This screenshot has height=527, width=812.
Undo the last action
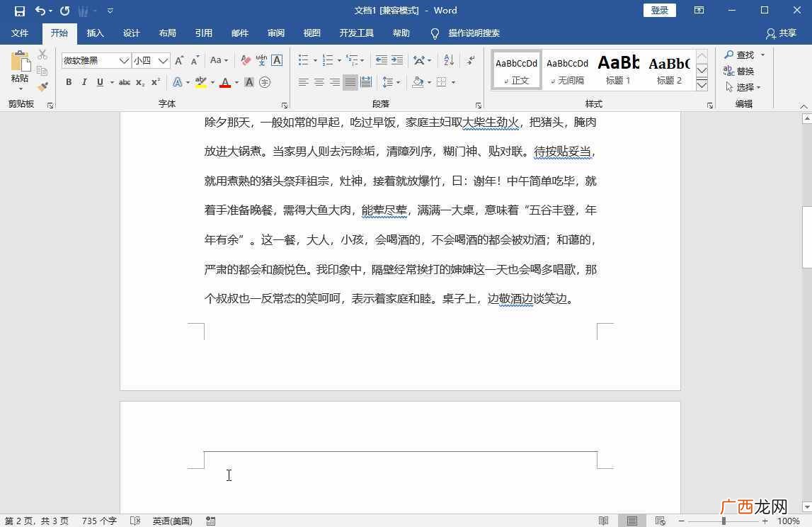pyautogui.click(x=40, y=11)
